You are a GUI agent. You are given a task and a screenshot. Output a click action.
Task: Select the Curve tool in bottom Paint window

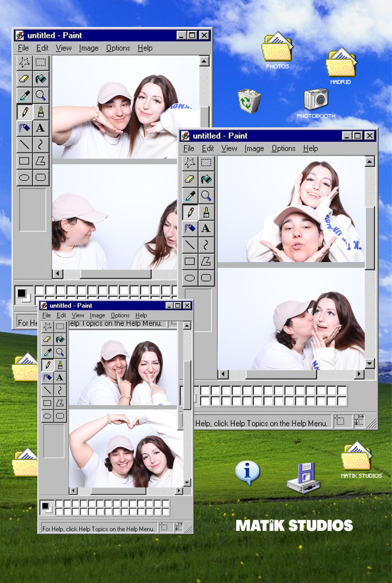pyautogui.click(x=60, y=390)
